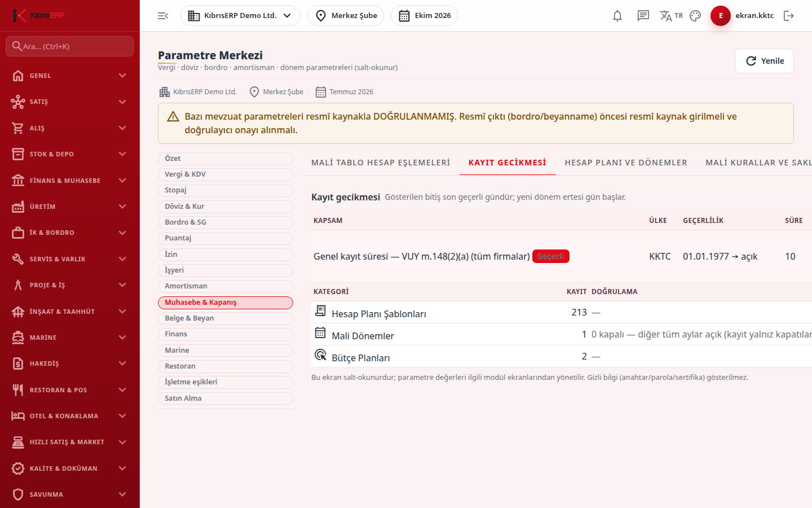Click the İK & BORDRO briefcase icon
Image resolution: width=812 pixels, height=508 pixels.
pyautogui.click(x=18, y=233)
